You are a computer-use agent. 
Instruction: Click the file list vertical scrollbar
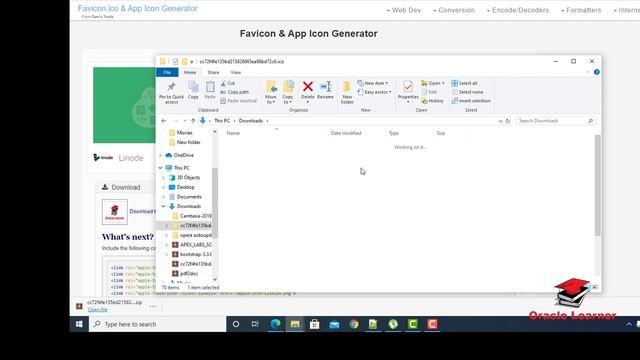pos(598,185)
